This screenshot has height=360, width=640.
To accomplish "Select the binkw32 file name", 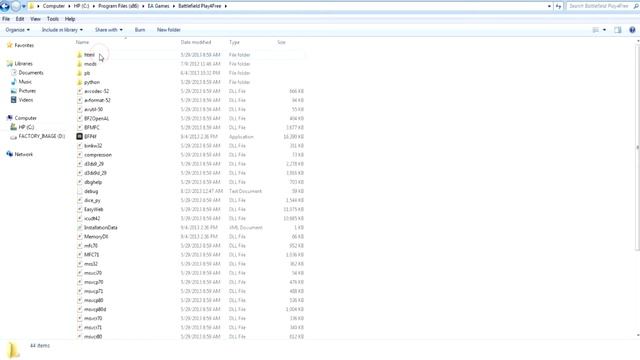I will click(x=93, y=146).
